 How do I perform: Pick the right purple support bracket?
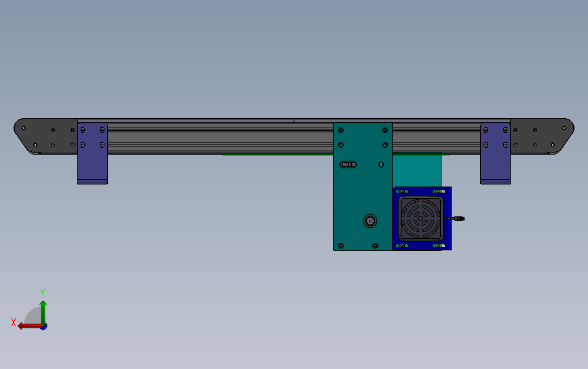tap(495, 153)
